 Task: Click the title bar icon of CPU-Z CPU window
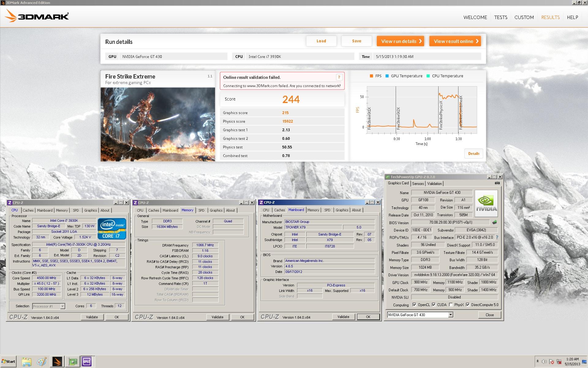[10, 203]
